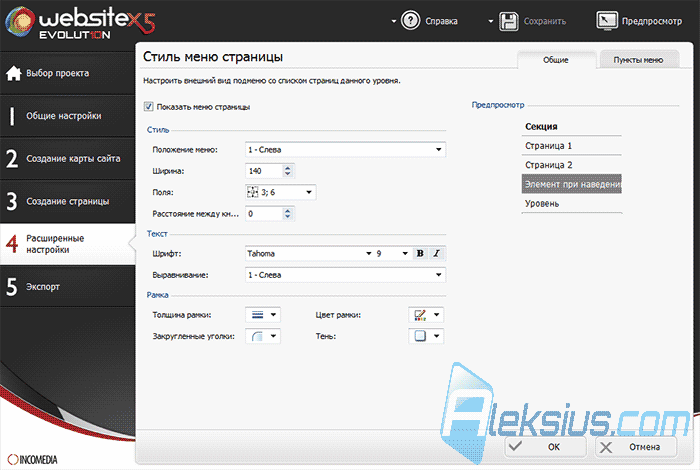Click the Отмена cancel button
Screen dimensions: 700x470
[636, 447]
